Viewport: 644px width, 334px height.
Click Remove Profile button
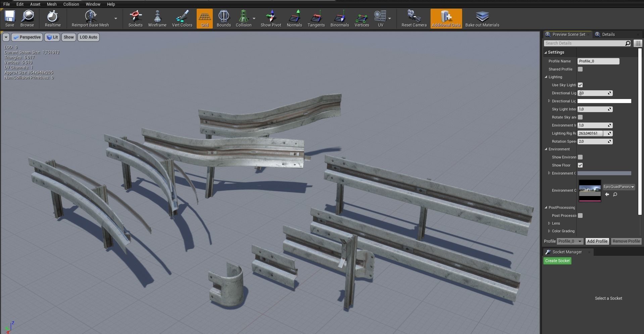coord(626,241)
